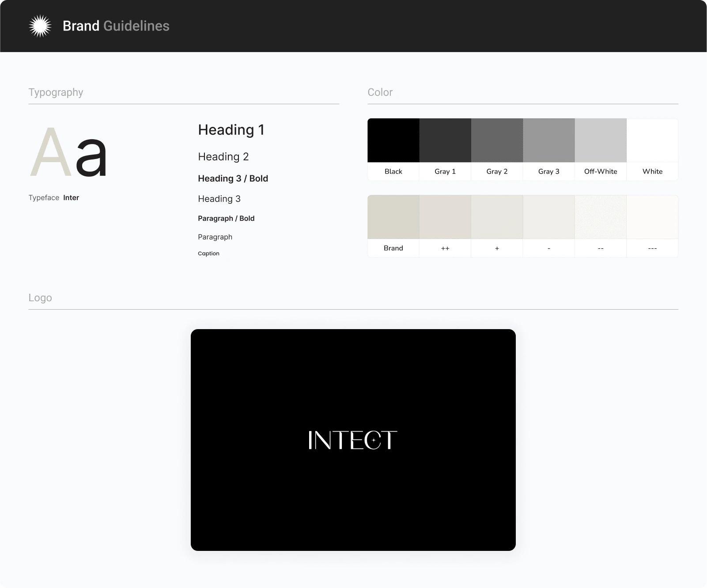Pick the Brand beige color swatch
Viewport: 707px width, 588px height.
(393, 217)
